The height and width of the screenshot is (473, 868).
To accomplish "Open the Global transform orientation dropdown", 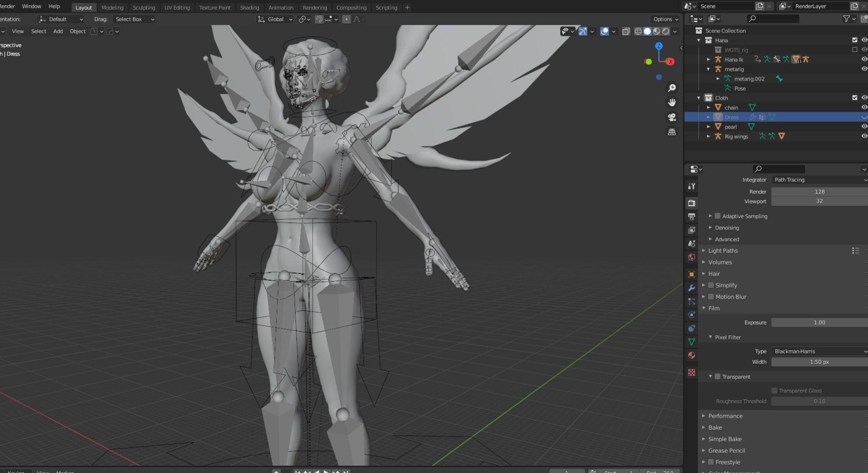I will pos(275,19).
